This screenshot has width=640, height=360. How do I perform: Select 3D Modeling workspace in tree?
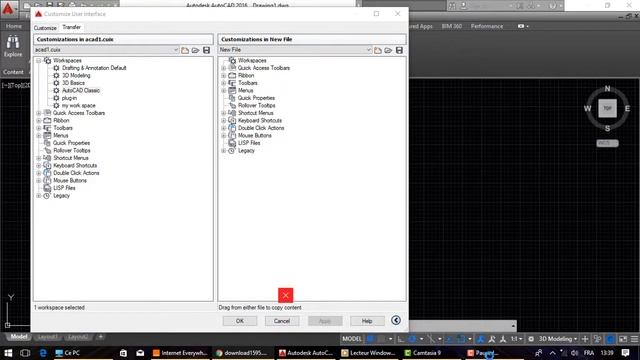coord(76,76)
